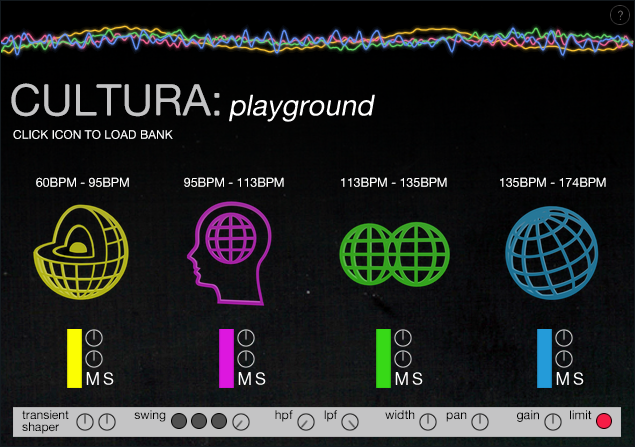Toggle the red limit button
635x447 pixels.
[603, 421]
